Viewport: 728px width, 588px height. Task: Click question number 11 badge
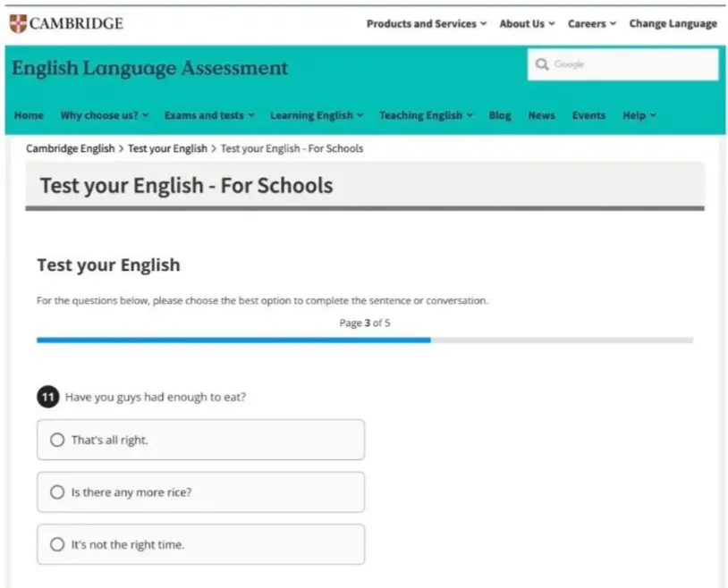[x=47, y=397]
